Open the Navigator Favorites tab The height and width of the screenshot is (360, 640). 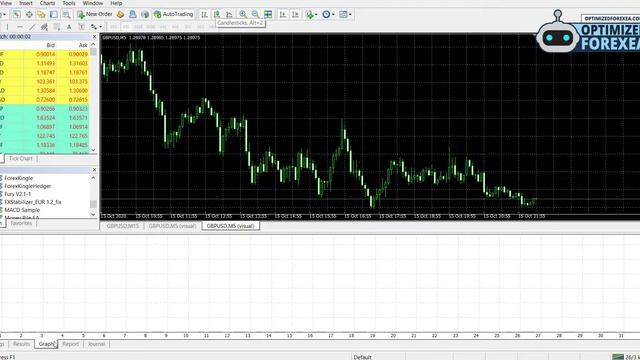21,223
